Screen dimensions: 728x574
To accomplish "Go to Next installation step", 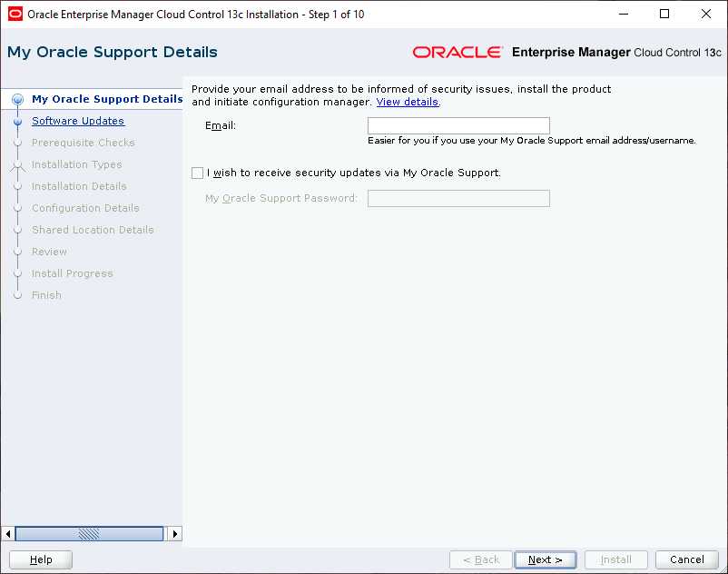I will (x=545, y=559).
